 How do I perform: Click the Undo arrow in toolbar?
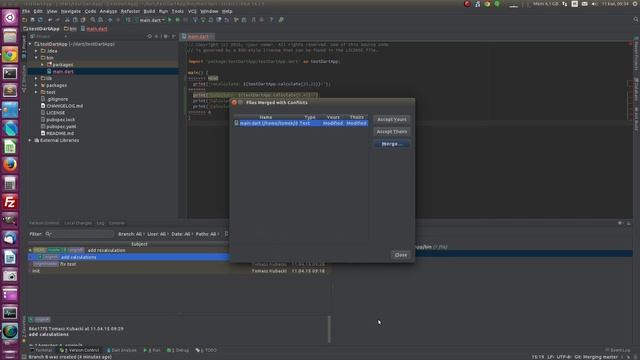(50, 20)
